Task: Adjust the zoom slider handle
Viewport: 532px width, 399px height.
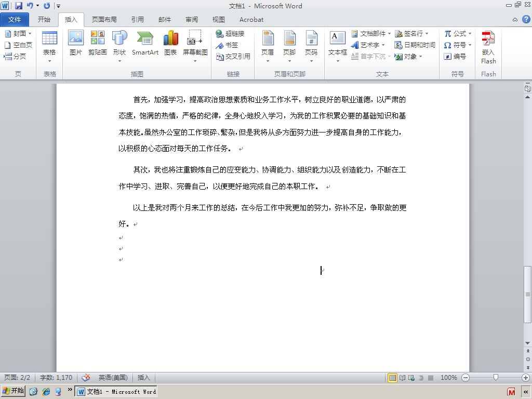Action: tap(496, 377)
